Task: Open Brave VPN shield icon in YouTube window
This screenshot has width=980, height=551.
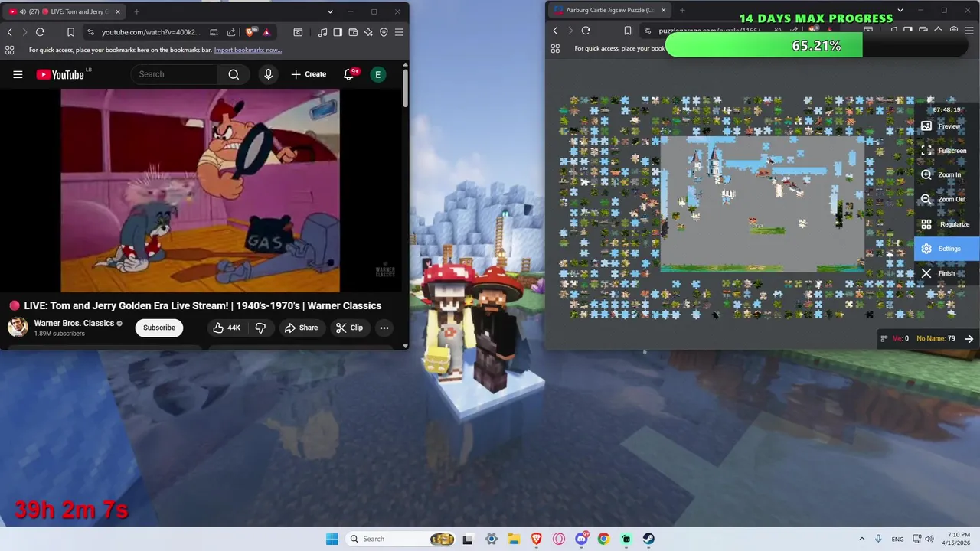Action: pos(384,32)
